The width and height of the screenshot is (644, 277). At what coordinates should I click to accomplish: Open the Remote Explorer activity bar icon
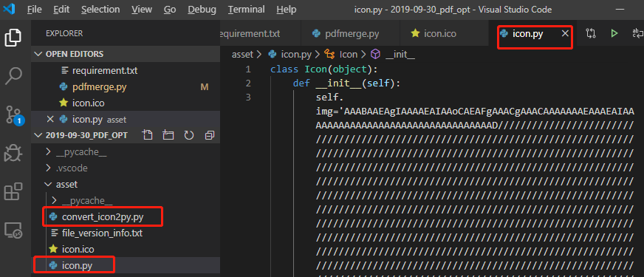click(13, 230)
